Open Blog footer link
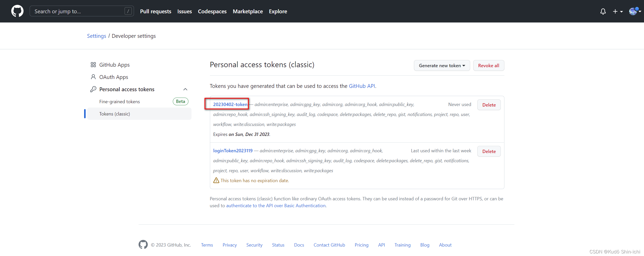Image resolution: width=644 pixels, height=256 pixels. tap(425, 245)
